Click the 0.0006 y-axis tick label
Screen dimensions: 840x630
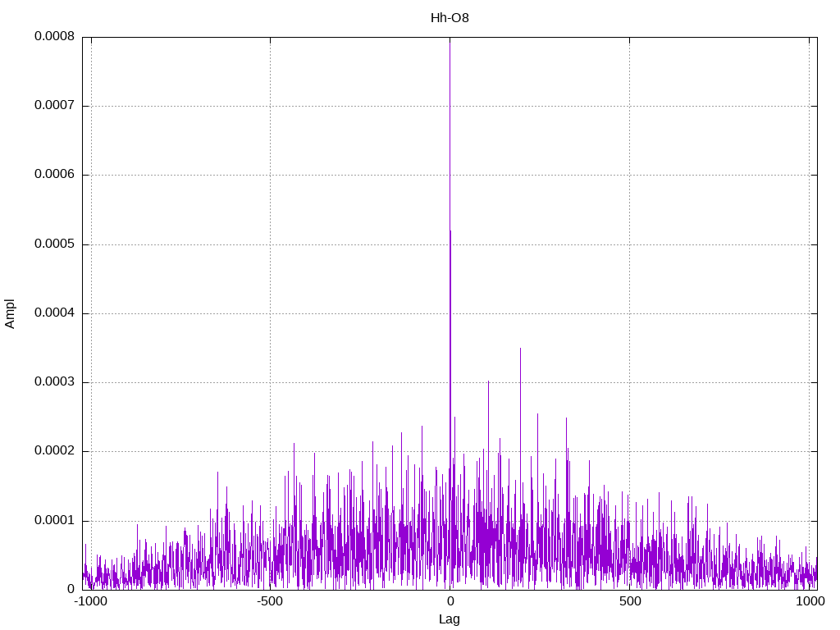(x=54, y=175)
